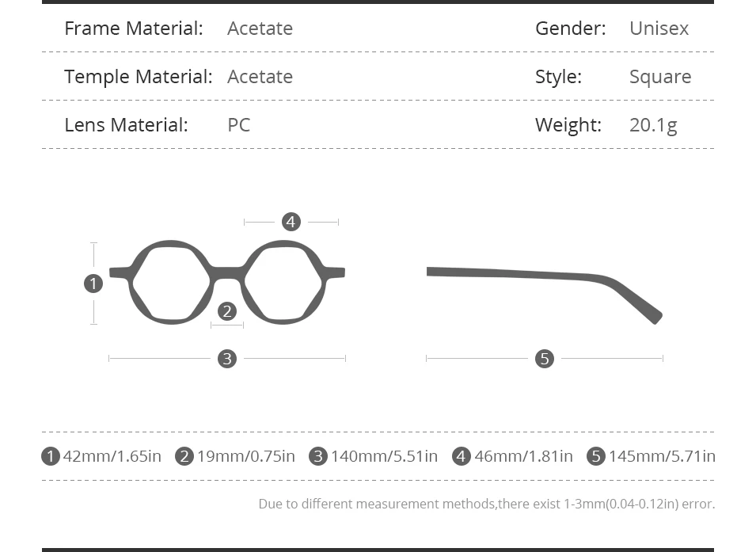The image size is (756, 552).
Task: Click the number 5 temple length marker
Action: click(x=545, y=359)
